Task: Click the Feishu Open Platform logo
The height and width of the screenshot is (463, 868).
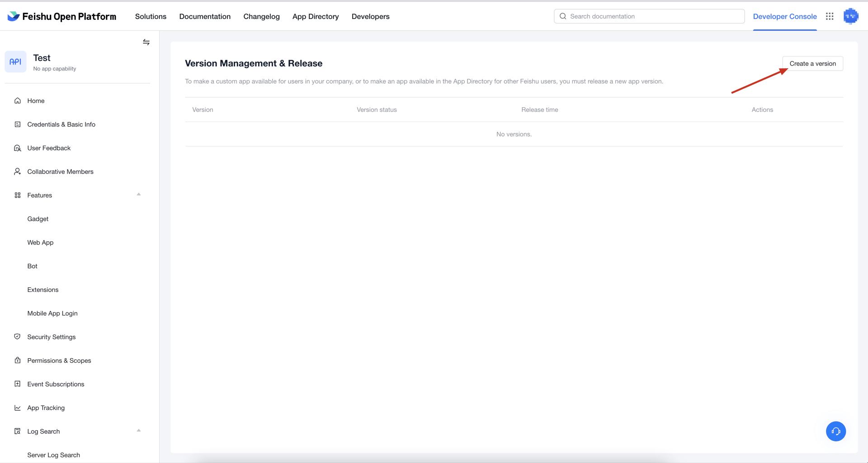Action: point(62,16)
